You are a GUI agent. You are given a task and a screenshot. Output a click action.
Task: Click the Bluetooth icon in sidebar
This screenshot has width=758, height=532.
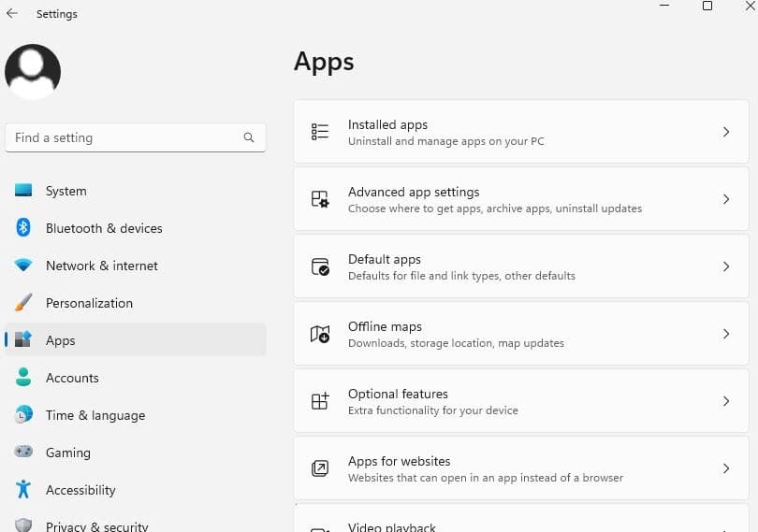[x=23, y=228]
